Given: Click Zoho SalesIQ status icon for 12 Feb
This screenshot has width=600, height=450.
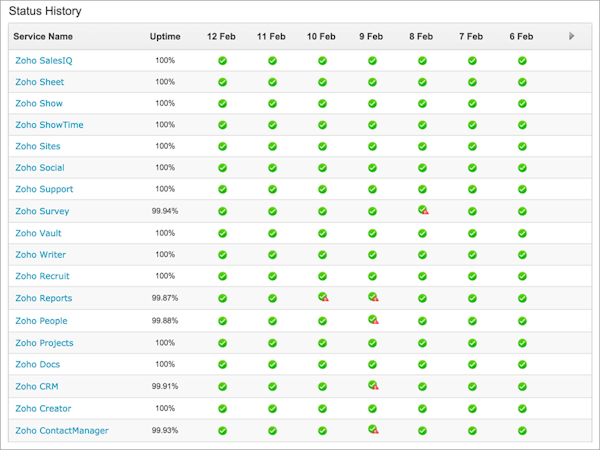Looking at the screenshot, I should click(x=222, y=60).
